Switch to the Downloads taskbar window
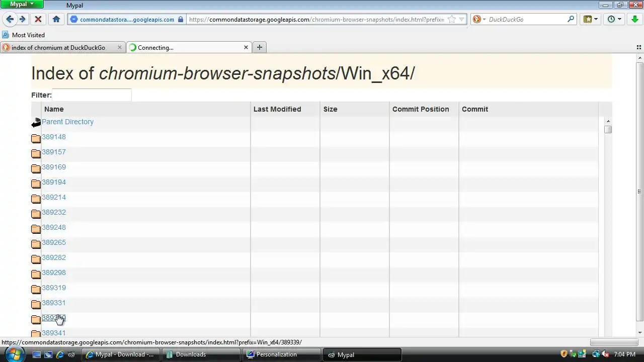 (201, 354)
